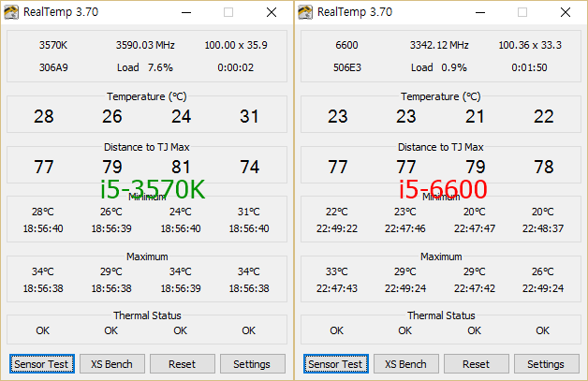
Task: Click RealTemp 3.70 title of 6600 window
Action: pyautogui.click(x=355, y=12)
